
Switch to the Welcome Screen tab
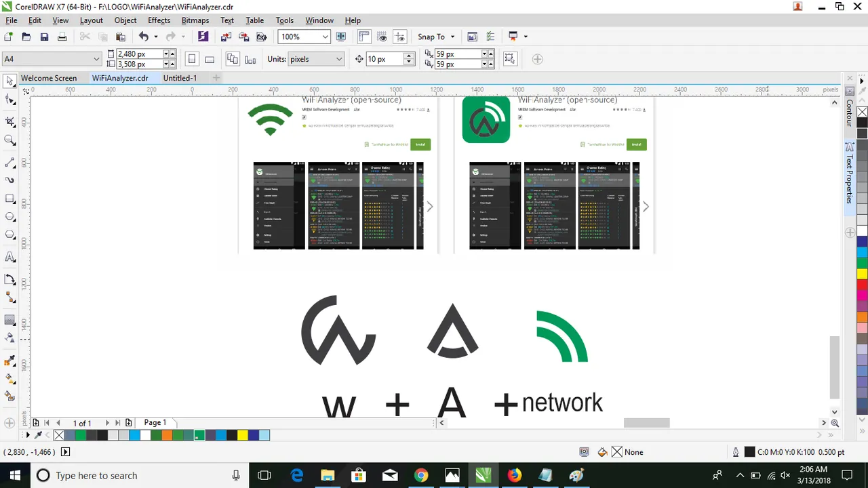[x=49, y=78]
